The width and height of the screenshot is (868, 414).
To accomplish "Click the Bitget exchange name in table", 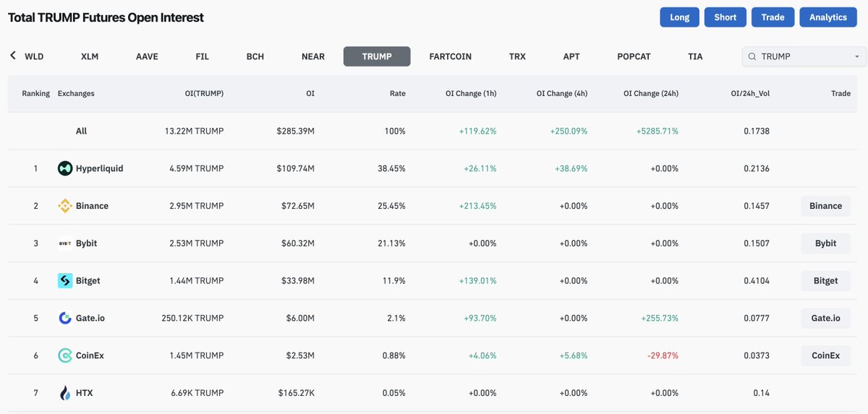I will pos(90,281).
